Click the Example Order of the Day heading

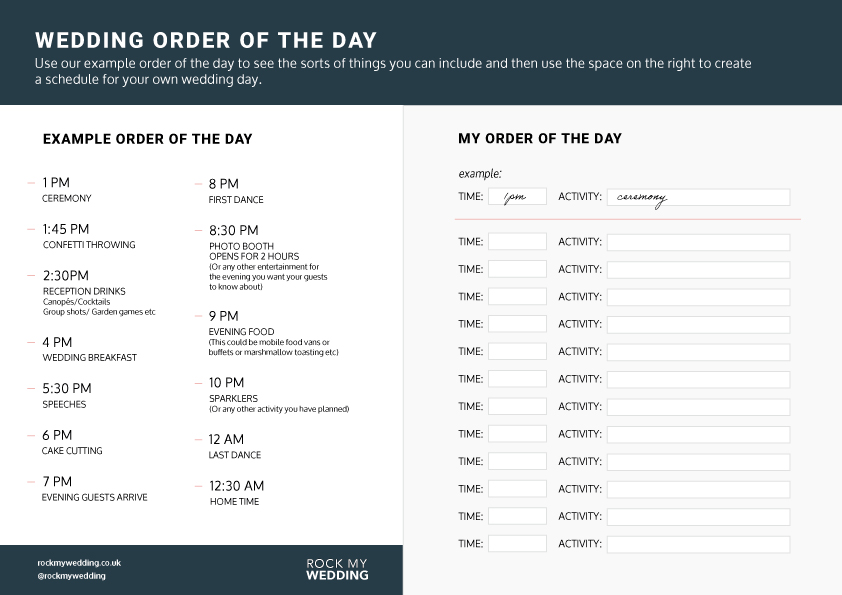(147, 139)
